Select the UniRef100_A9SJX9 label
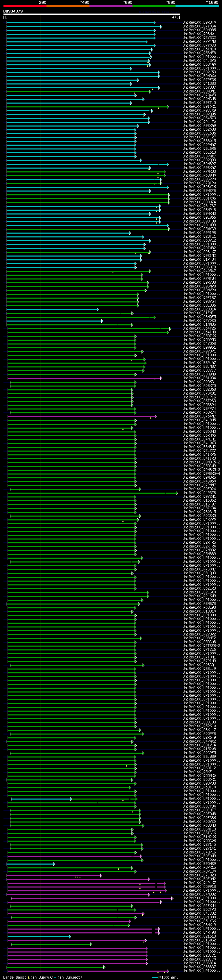 (199, 110)
